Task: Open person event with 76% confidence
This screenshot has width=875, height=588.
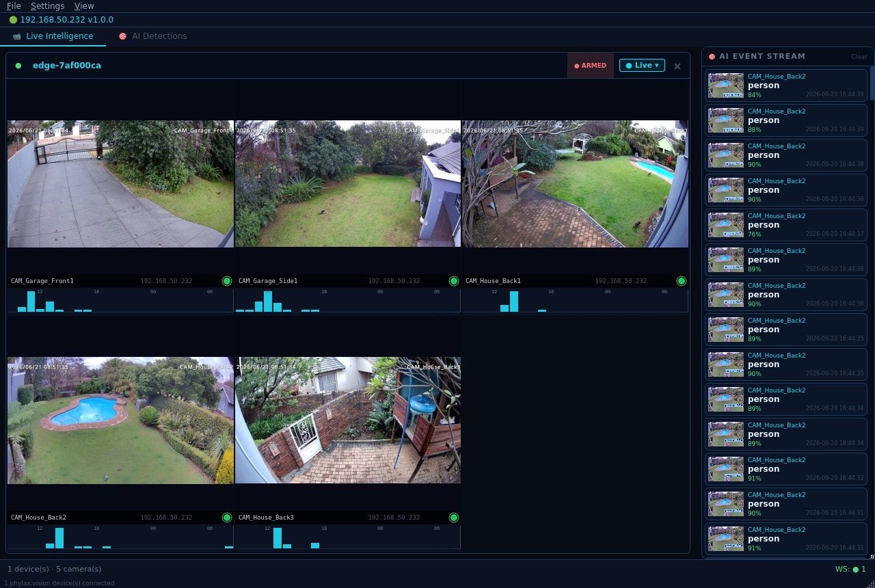Action: click(x=786, y=225)
